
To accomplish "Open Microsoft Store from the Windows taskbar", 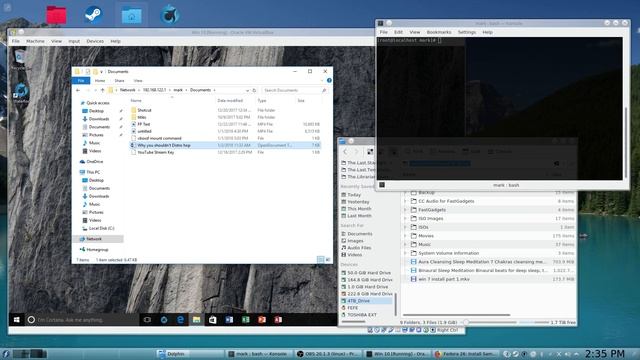I will tap(213, 320).
